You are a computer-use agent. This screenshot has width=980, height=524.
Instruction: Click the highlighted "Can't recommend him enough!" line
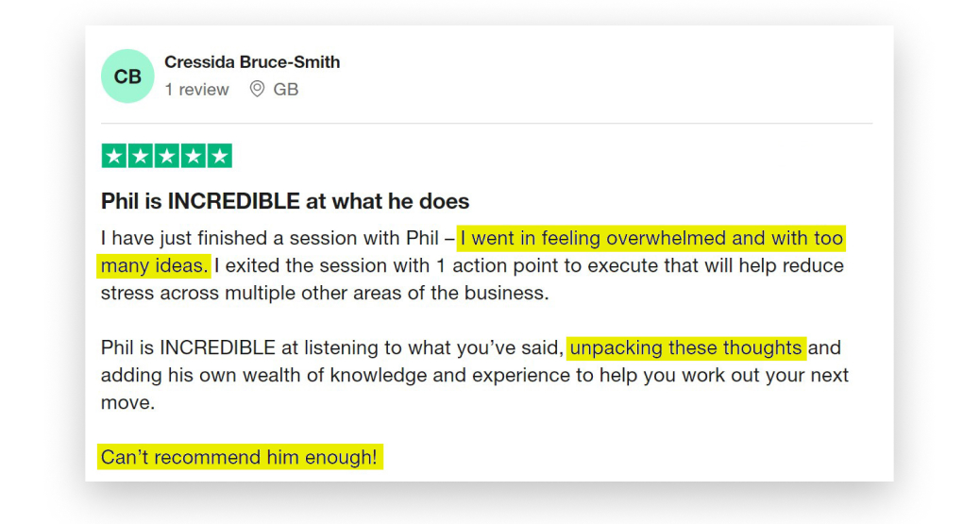pyautogui.click(x=240, y=457)
